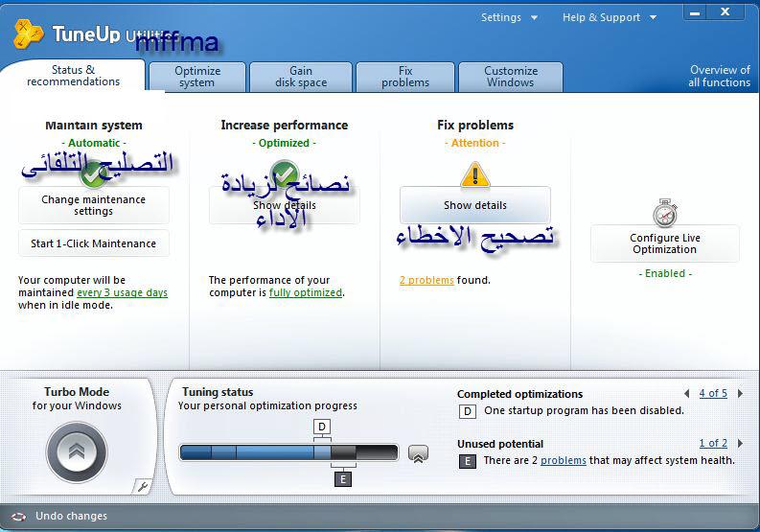Screen dimensions: 760x532
Task: Click the Maintain system green checkmark icon
Action: 93,174
